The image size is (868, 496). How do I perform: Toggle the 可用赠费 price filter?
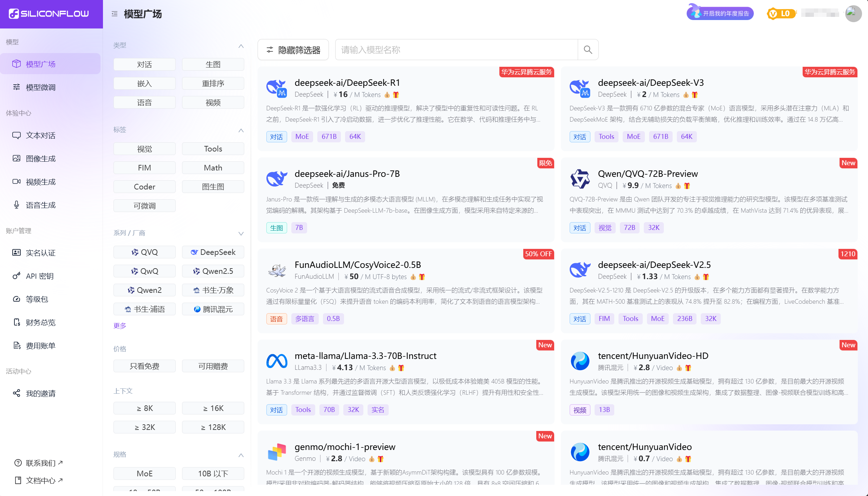pos(213,366)
